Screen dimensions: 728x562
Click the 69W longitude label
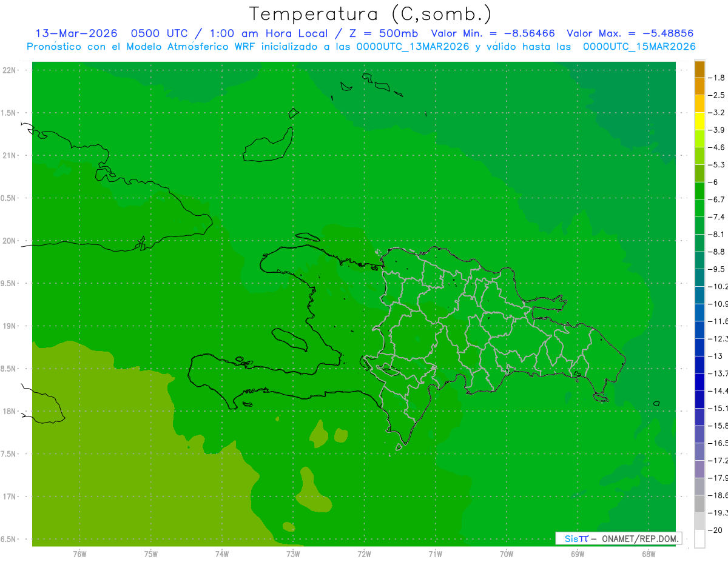578,554
